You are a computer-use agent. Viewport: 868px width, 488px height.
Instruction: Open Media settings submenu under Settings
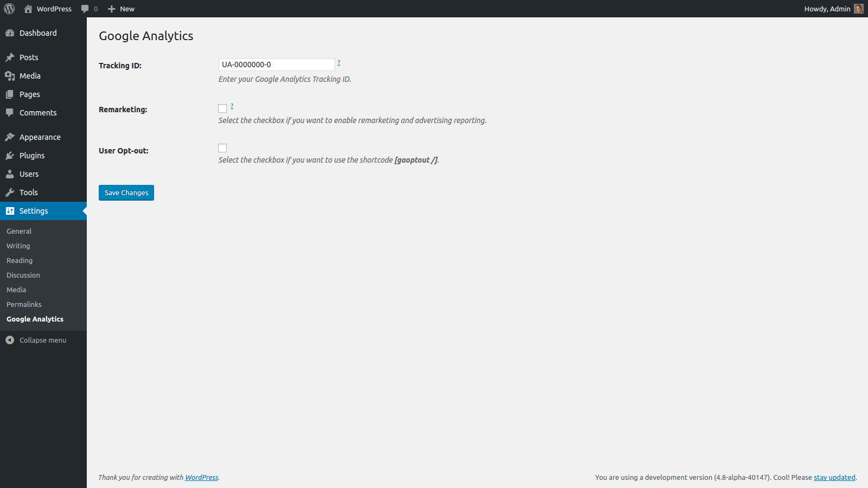point(16,290)
